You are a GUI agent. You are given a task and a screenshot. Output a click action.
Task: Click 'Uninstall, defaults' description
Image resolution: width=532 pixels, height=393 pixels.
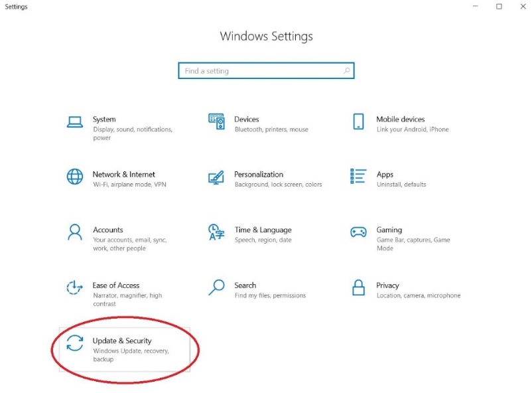click(401, 185)
